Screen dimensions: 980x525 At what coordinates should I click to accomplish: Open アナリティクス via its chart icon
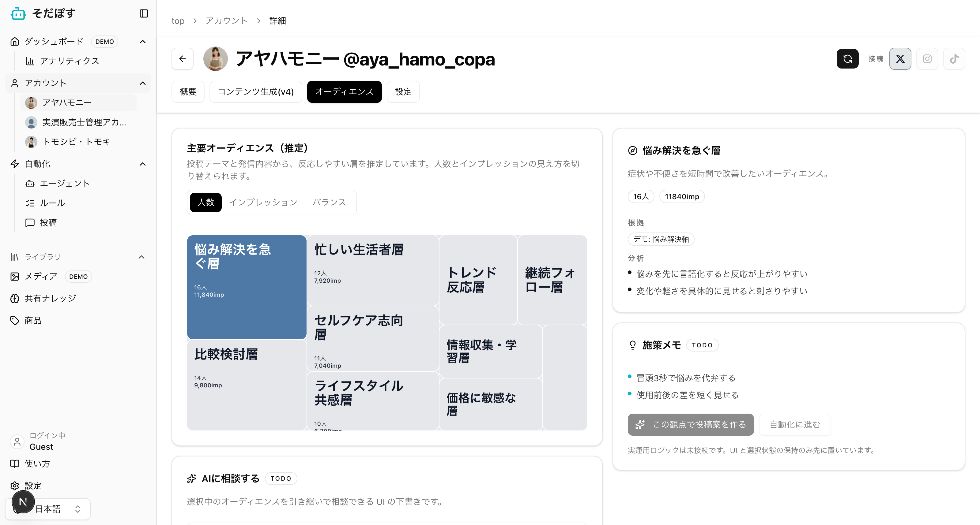[30, 61]
